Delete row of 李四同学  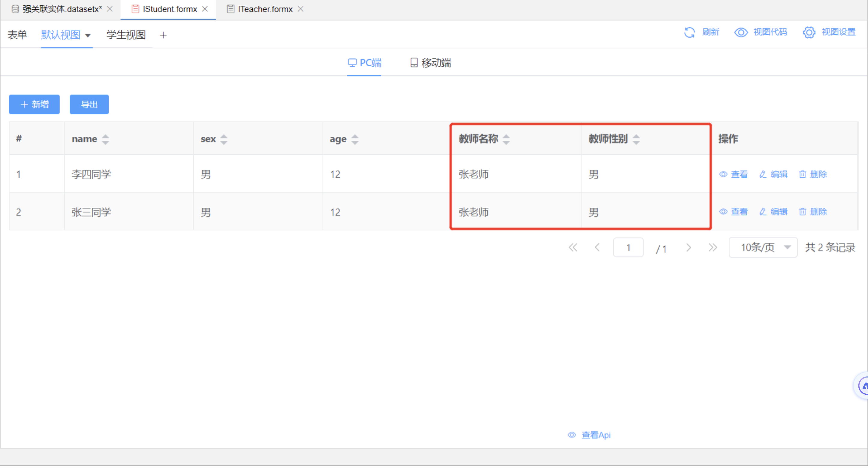[813, 174]
